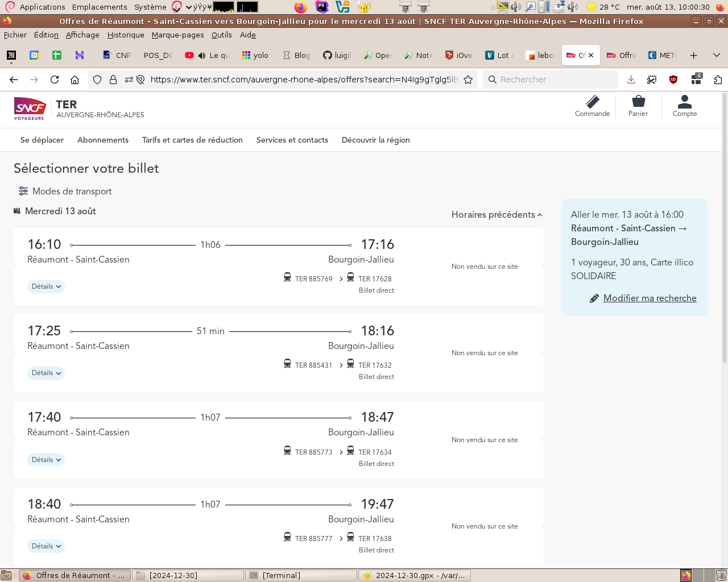The height and width of the screenshot is (582, 728).
Task: Expand Détails for the 17:25 departure
Action: (x=46, y=373)
